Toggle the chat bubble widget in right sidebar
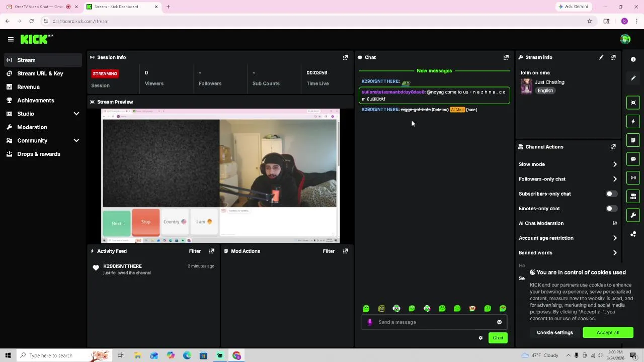The width and height of the screenshot is (644, 362). tap(633, 159)
